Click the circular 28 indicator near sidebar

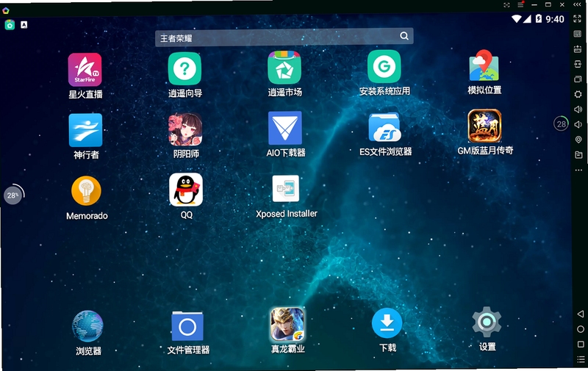[x=561, y=124]
